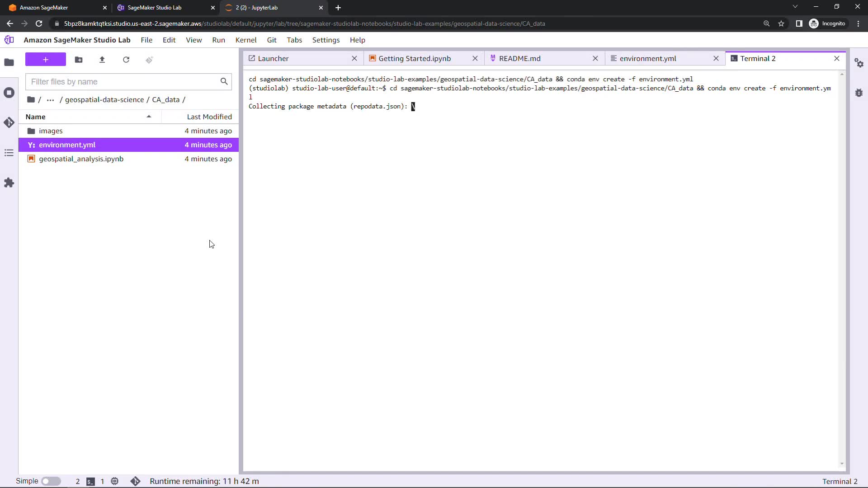Image resolution: width=868 pixels, height=488 pixels.
Task: Toggle the Simple mode switch
Action: point(51,481)
